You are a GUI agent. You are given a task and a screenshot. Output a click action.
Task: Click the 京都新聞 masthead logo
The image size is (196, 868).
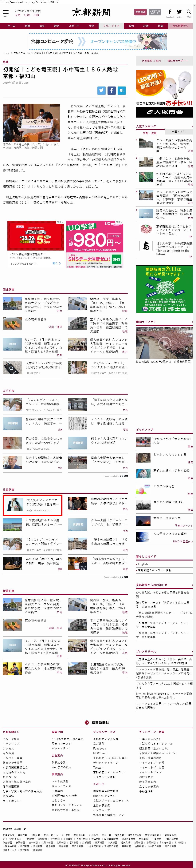coord(91,12)
